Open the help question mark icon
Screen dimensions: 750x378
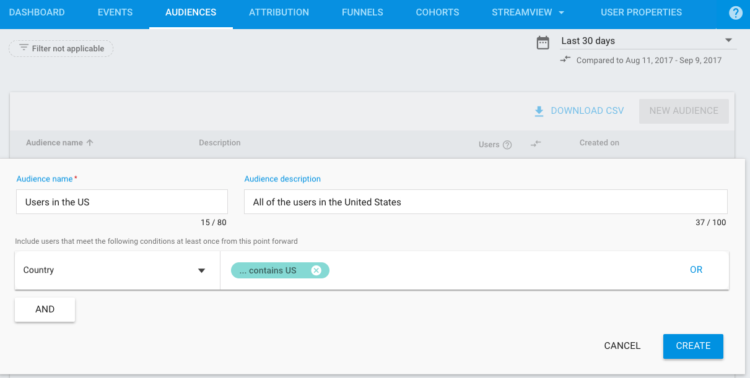735,13
